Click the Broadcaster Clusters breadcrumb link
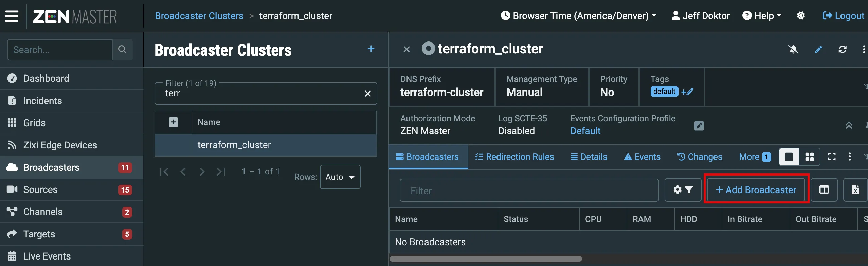 pos(199,16)
